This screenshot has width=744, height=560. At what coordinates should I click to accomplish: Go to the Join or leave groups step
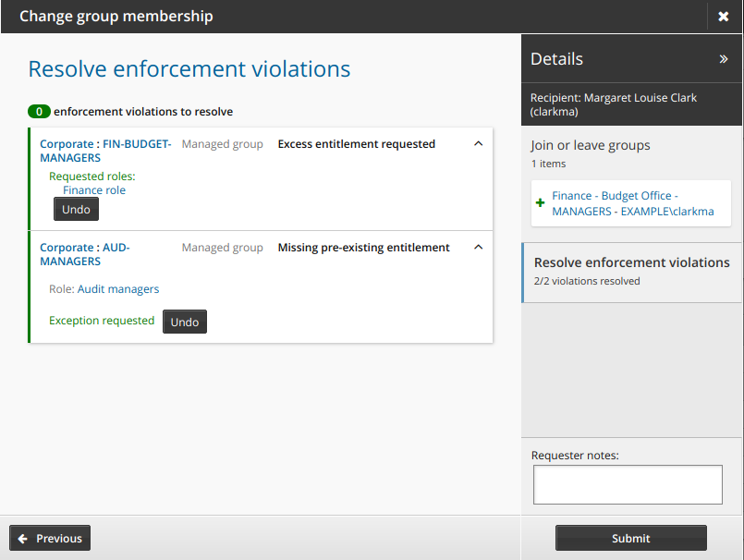click(x=590, y=145)
